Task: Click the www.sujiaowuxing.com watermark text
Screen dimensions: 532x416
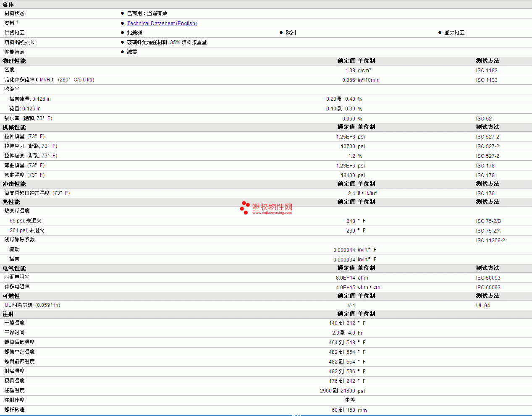Action: 272,213
